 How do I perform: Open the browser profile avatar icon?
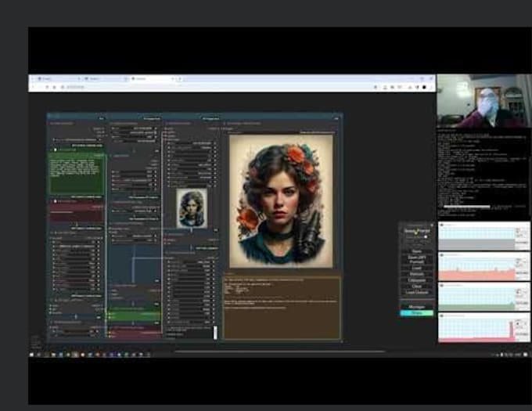(424, 87)
